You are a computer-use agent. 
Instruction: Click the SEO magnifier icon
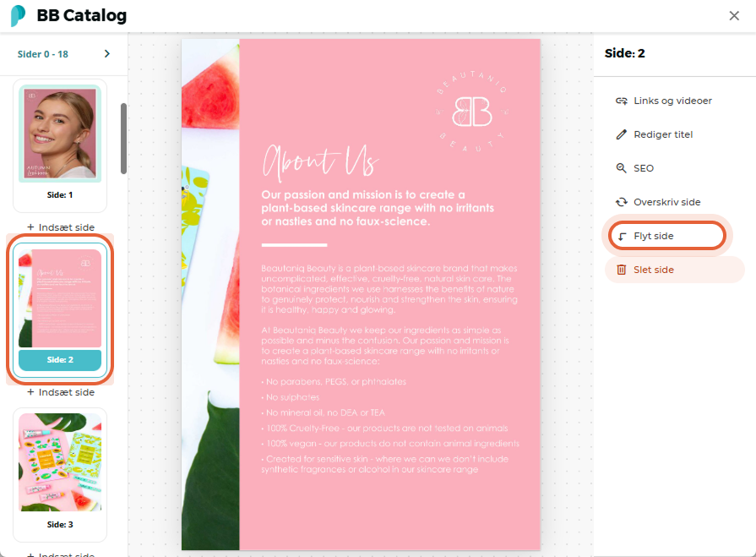point(622,168)
